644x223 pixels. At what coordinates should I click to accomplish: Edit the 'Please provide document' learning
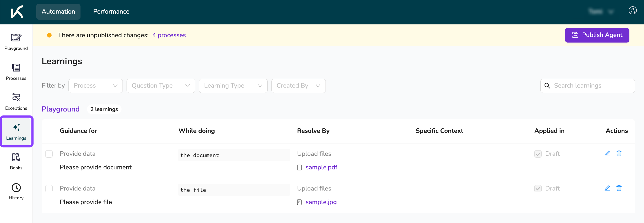coord(607,154)
